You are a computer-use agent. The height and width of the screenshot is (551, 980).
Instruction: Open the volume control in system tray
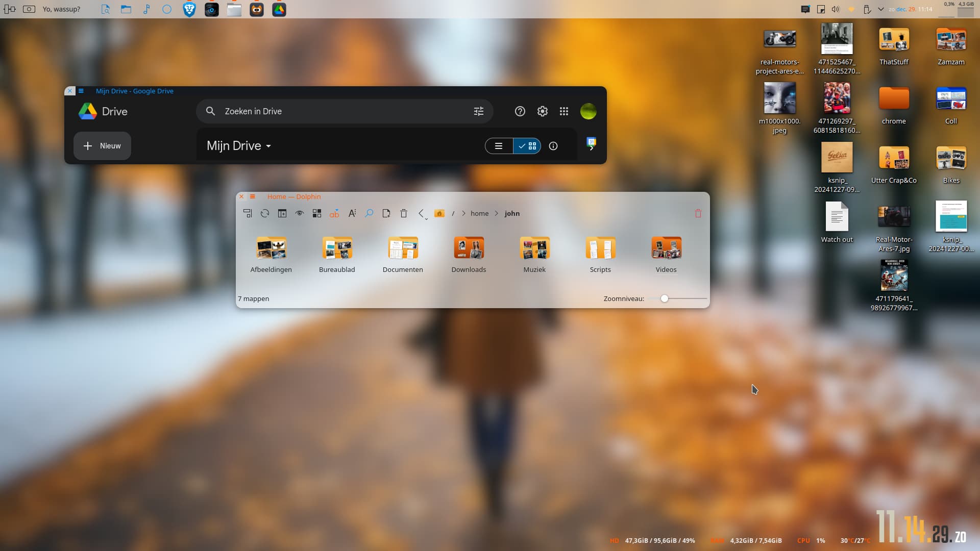point(836,9)
